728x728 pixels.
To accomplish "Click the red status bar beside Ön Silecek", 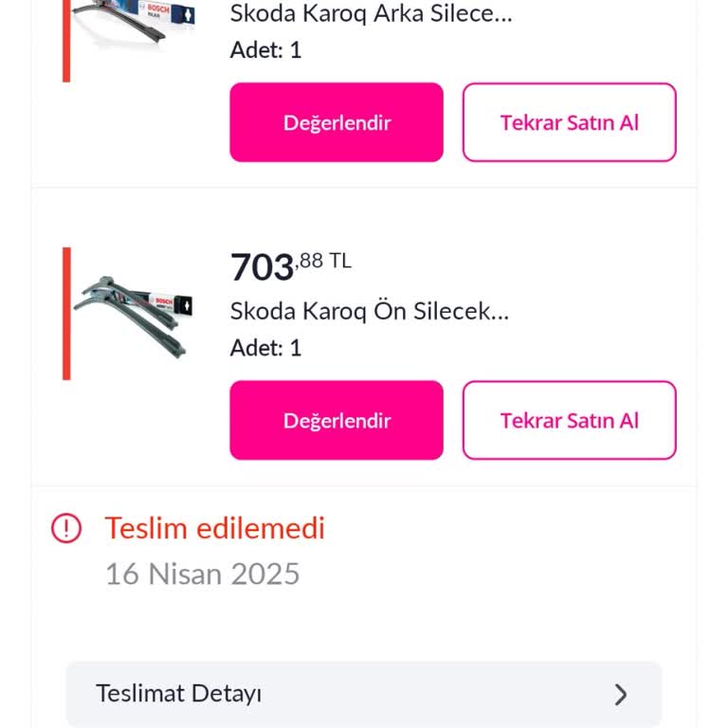I will (66, 313).
